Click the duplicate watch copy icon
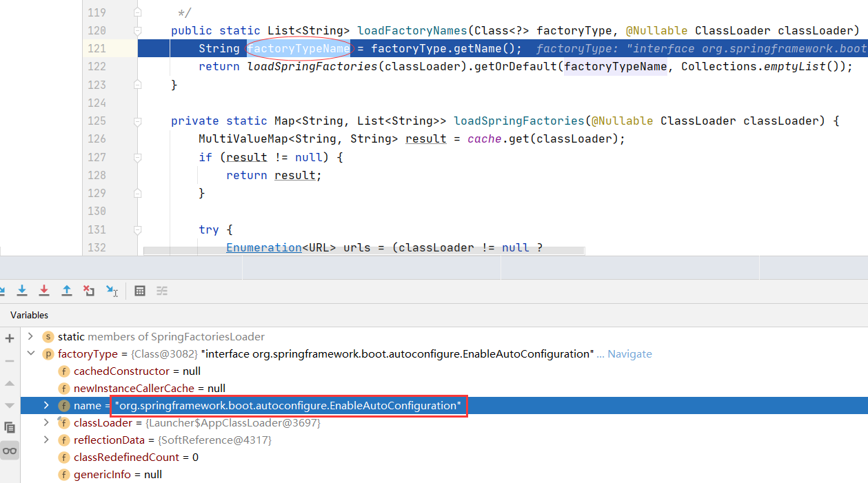Viewport: 868px width, 483px height. 10,428
